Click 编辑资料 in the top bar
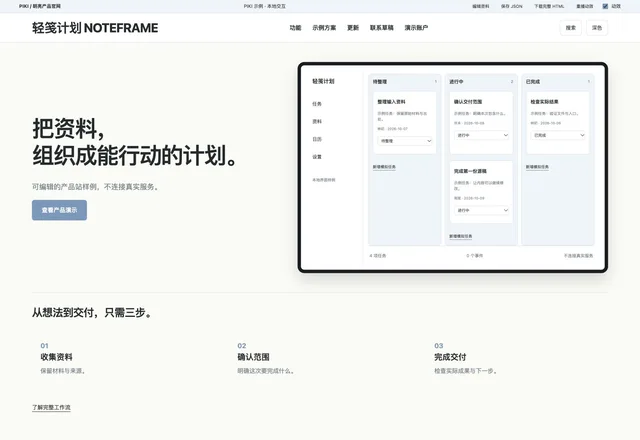 pyautogui.click(x=480, y=6)
